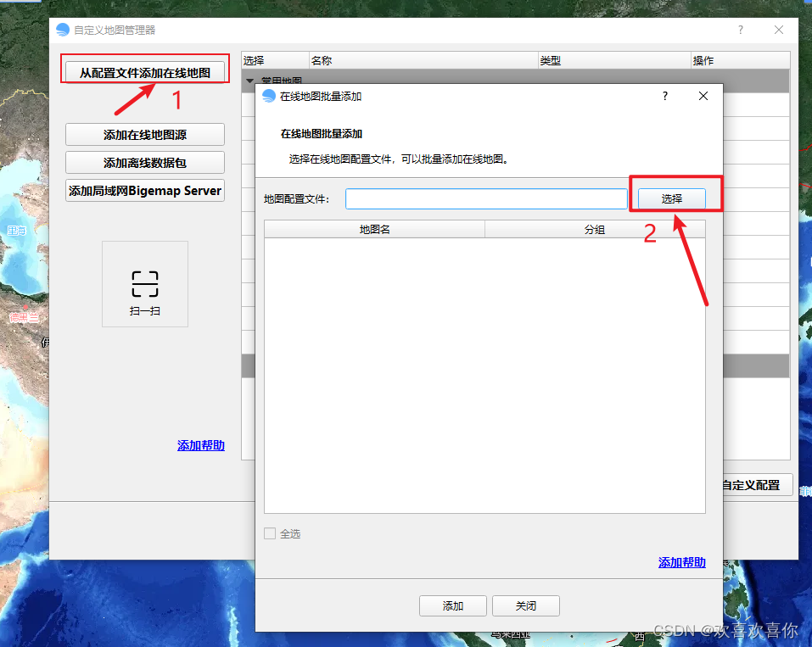Open the 扫一扫 scan icon
The image size is (812, 647).
[x=144, y=284]
